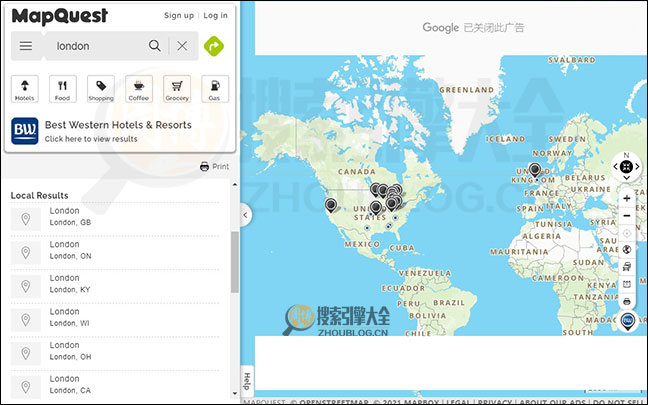This screenshot has width=648, height=405.
Task: Click the Log in link
Action: 215,16
